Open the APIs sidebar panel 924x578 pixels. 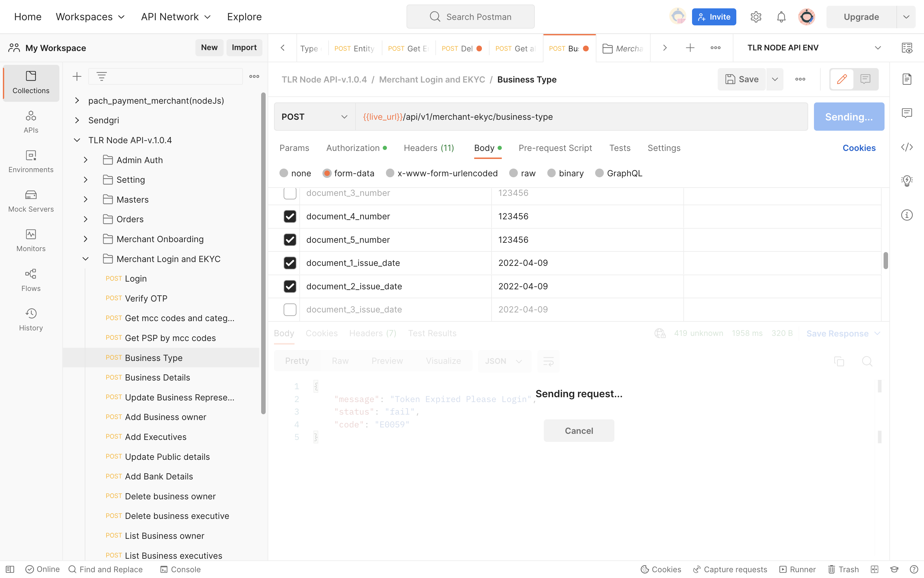click(x=31, y=122)
